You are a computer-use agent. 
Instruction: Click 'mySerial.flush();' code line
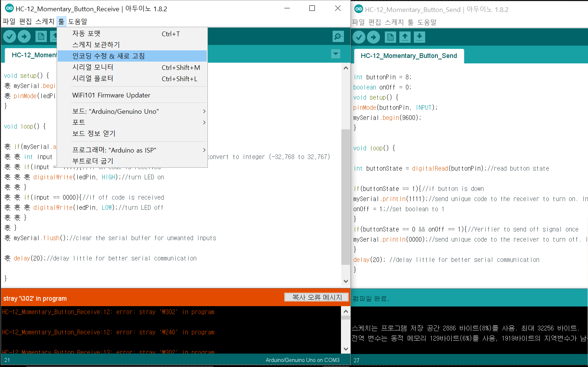(x=41, y=238)
